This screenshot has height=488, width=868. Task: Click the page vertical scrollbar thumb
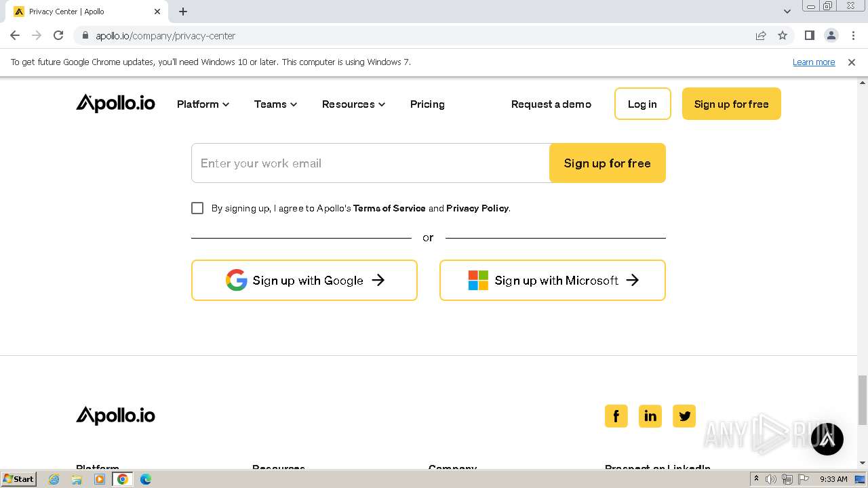[863, 400]
